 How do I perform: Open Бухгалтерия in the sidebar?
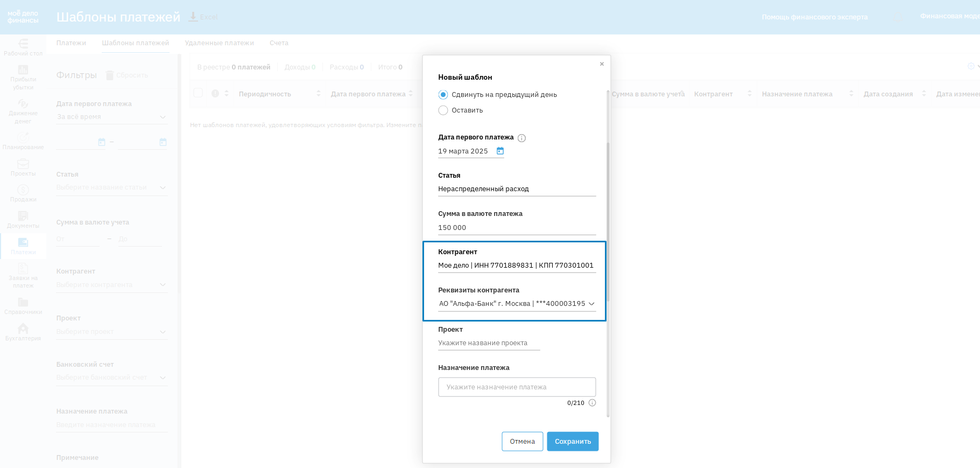pos(23,332)
